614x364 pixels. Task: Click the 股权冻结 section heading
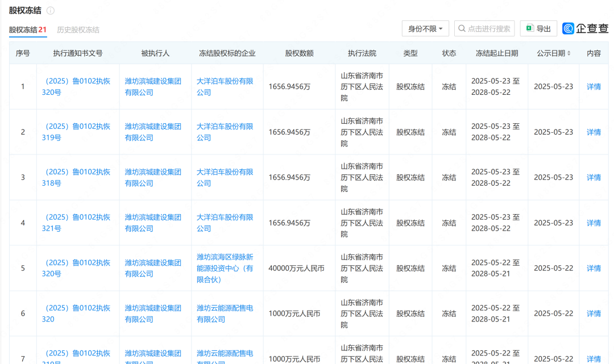pyautogui.click(x=25, y=11)
